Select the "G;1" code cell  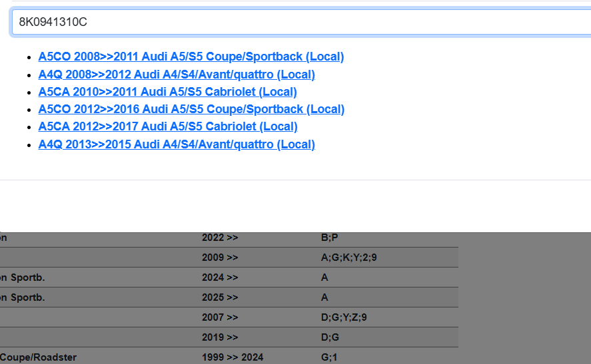tap(329, 357)
